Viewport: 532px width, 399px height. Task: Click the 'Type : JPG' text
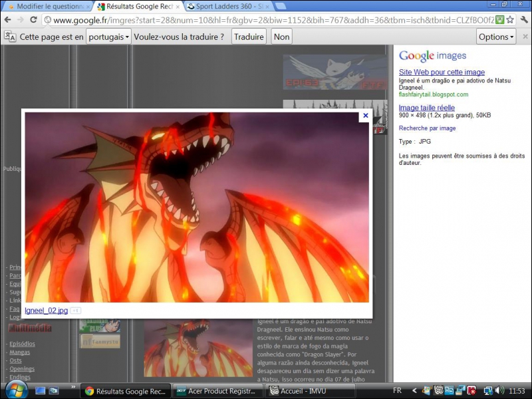(414, 142)
